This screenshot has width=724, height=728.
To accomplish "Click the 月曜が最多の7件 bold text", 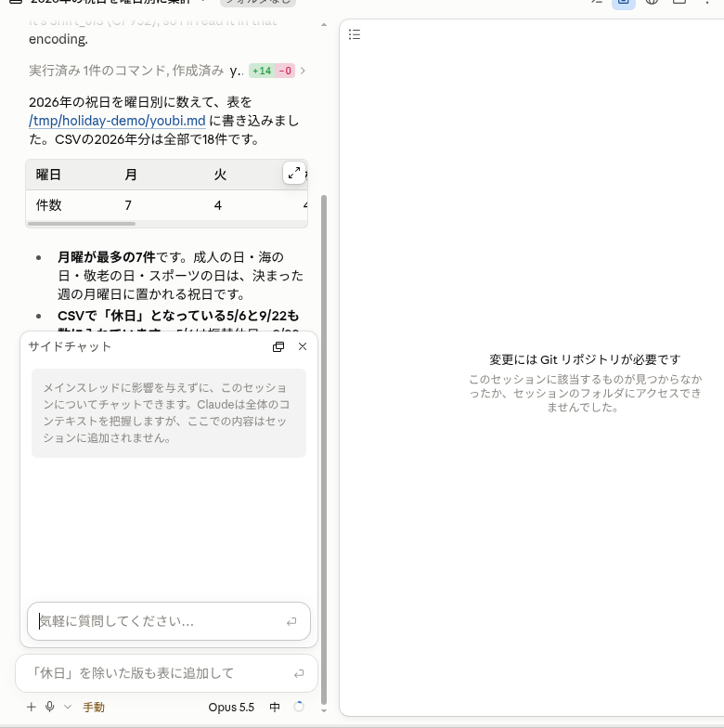I will coord(106,256).
